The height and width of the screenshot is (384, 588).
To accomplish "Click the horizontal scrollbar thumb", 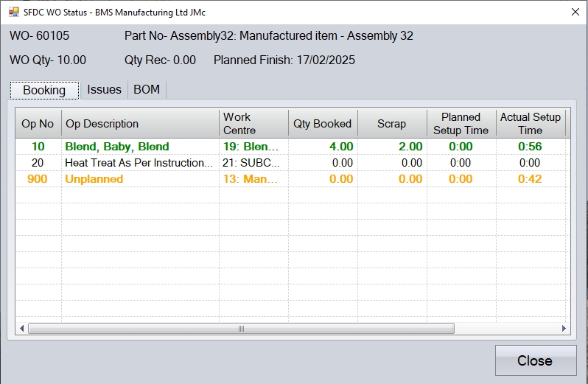I will (x=241, y=329).
